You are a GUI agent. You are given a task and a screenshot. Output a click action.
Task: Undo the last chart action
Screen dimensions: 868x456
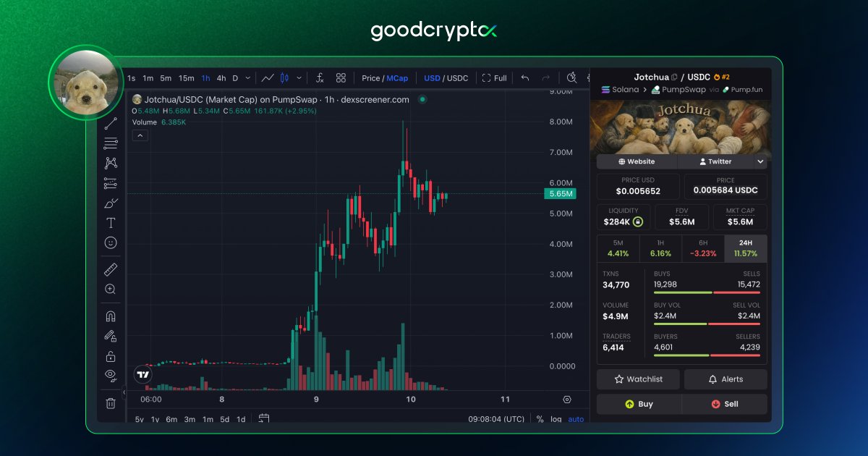click(525, 78)
